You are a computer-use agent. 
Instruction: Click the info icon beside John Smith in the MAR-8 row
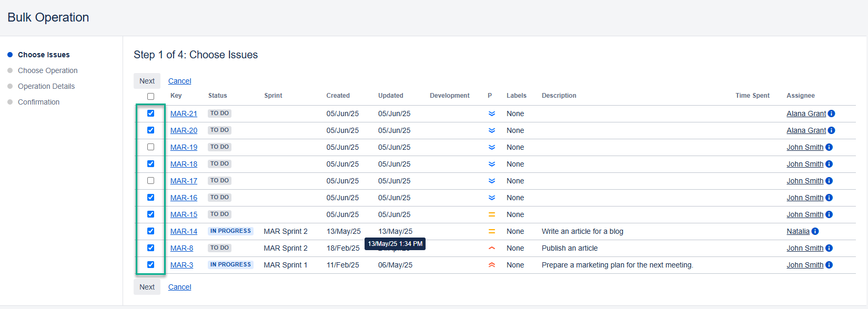pyautogui.click(x=829, y=248)
